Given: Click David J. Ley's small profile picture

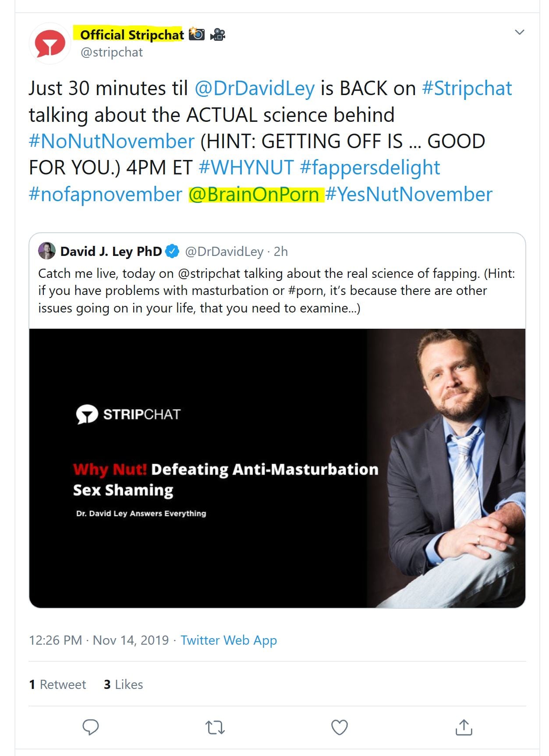Looking at the screenshot, I should 47,251.
